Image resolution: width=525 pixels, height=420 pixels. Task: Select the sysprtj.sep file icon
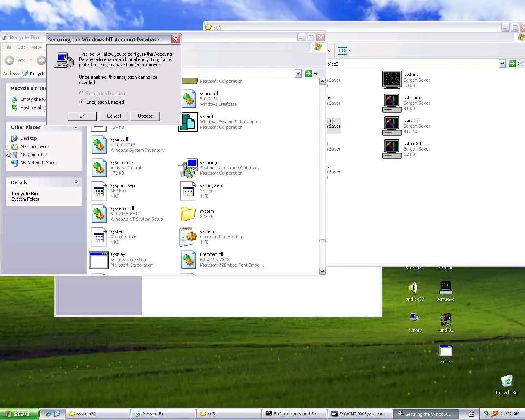coord(188,191)
